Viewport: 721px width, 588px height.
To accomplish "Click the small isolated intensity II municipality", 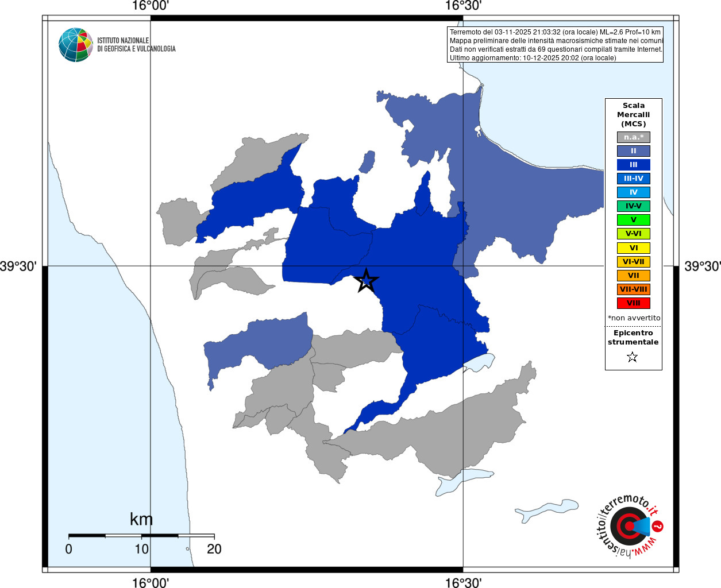I will click(x=367, y=163).
